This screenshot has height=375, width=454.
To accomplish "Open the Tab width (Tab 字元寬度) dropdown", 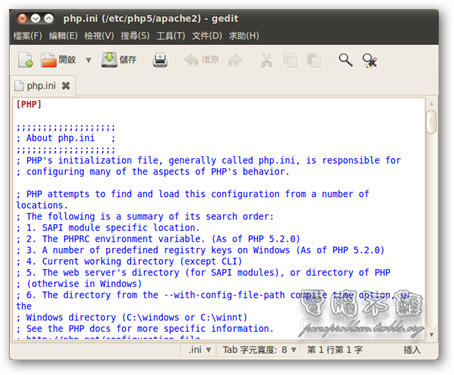I will click(x=257, y=350).
